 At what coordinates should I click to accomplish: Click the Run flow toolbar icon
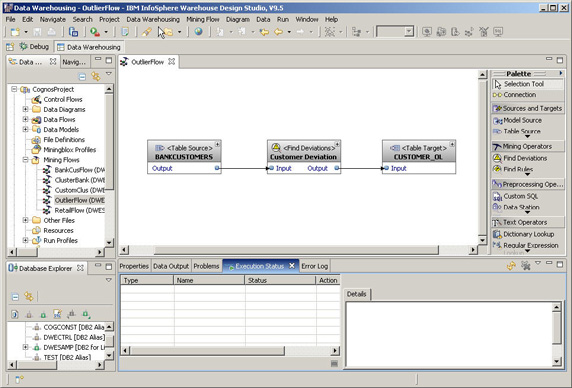pos(95,32)
